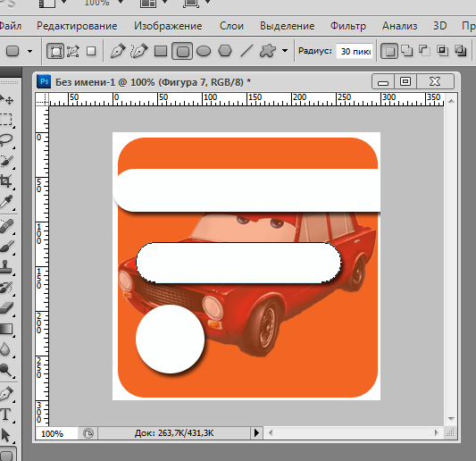Screen dimensions: 476x461
Task: Select the Brush tool
Action: (x=6, y=247)
